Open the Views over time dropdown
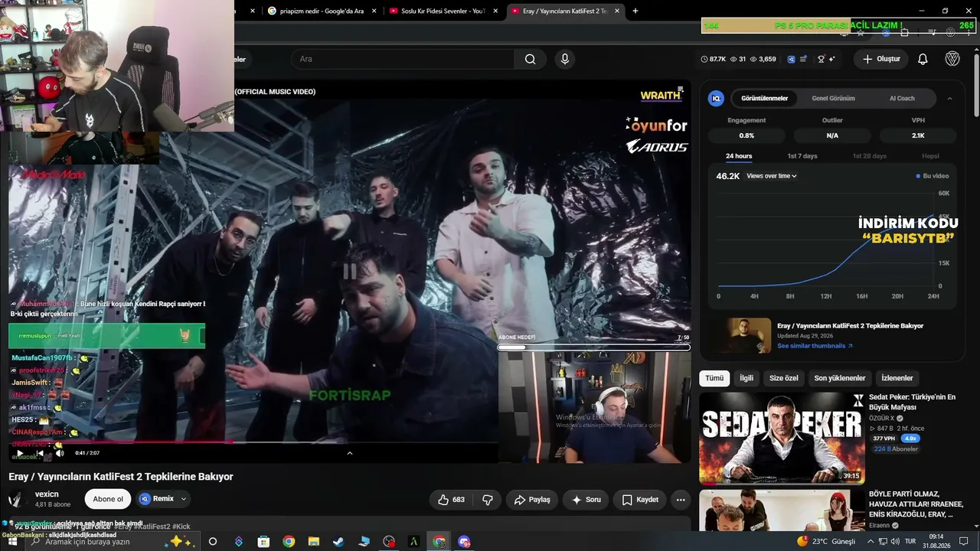Viewport: 980px width, 551px height. (x=772, y=176)
